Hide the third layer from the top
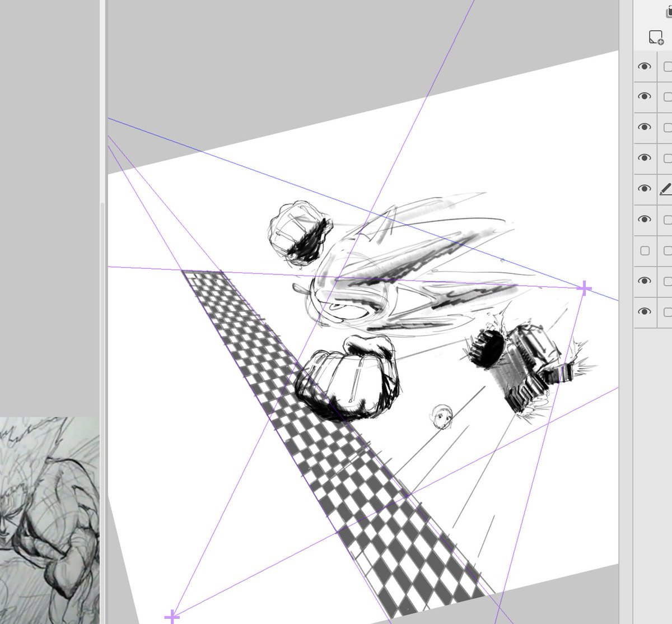 coord(645,128)
